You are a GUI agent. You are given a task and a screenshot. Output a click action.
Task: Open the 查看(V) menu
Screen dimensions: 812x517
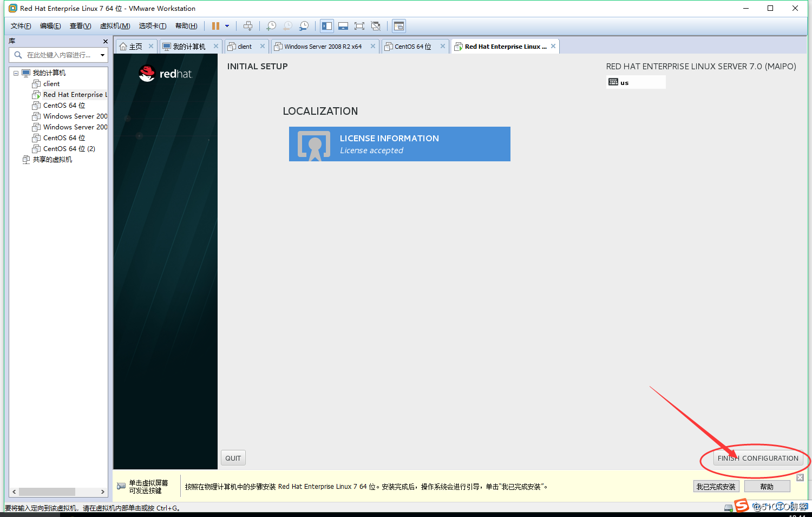pyautogui.click(x=80, y=26)
